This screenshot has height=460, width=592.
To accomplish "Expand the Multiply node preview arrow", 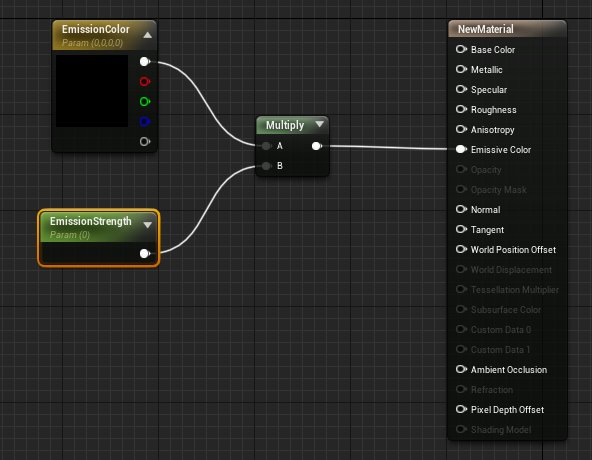I will 319,124.
